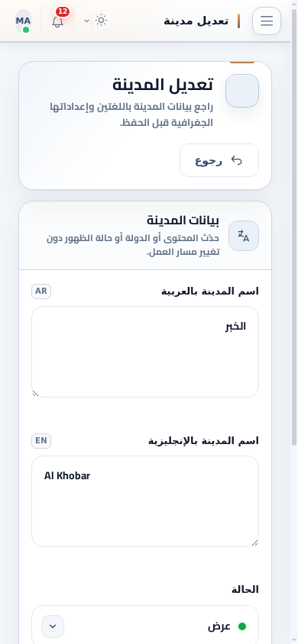Toggle the sun light-theme icon
This screenshot has height=644, width=298.
(101, 20)
